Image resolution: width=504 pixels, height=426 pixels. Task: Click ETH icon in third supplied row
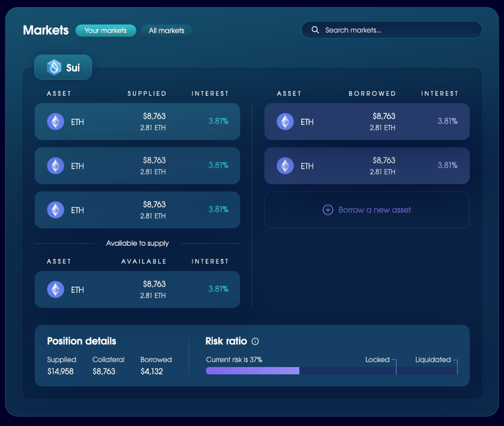point(56,210)
